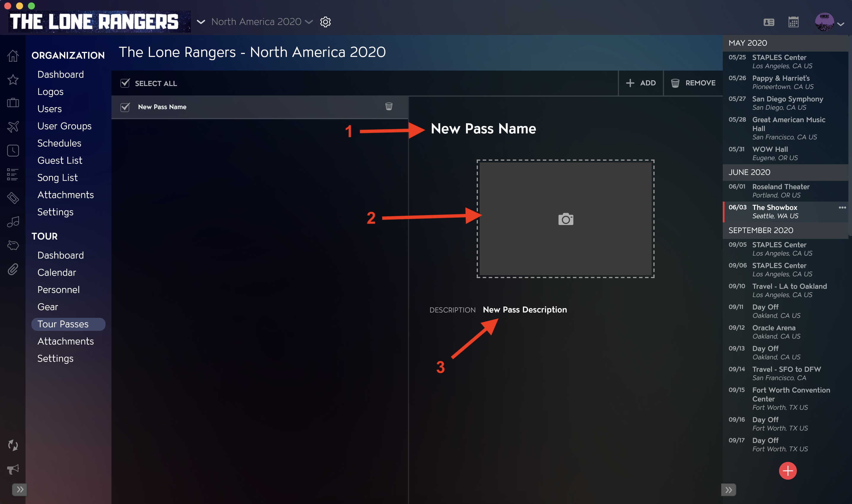The height and width of the screenshot is (504, 852).
Task: Click the Gear menu item in Tour
Action: [48, 307]
